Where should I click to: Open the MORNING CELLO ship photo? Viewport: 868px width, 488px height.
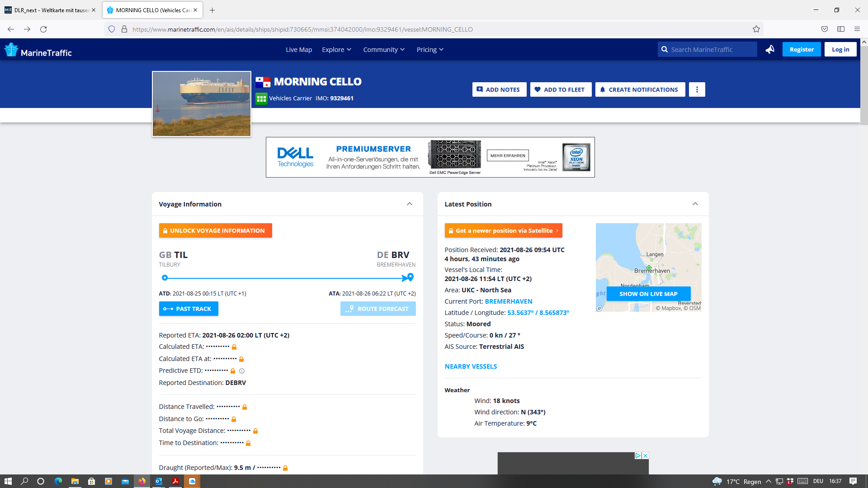[x=202, y=104]
